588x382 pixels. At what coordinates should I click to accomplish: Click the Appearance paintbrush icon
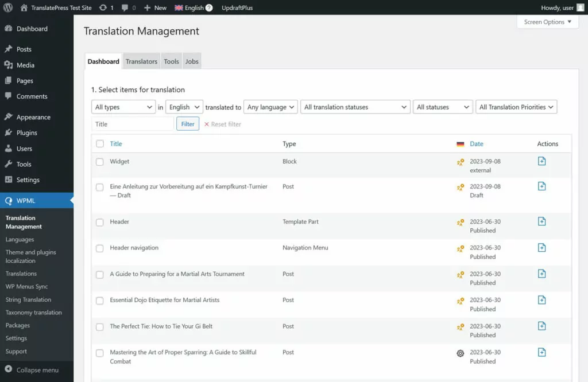coord(8,117)
